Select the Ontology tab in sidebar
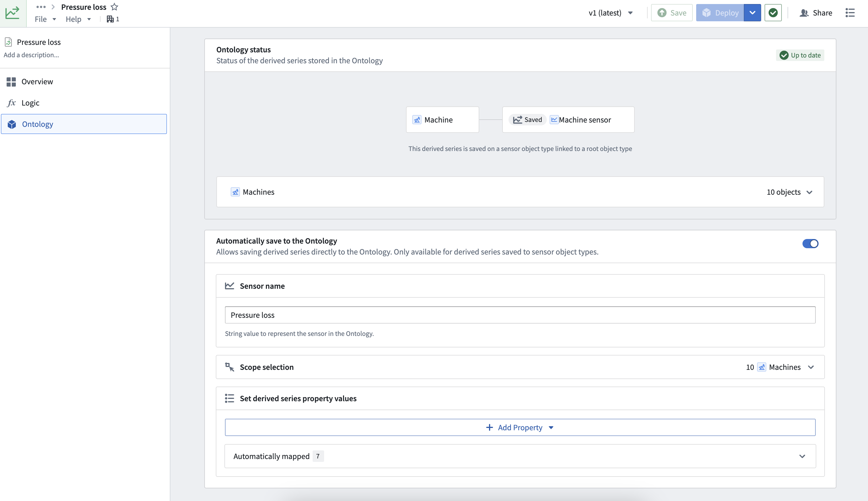The width and height of the screenshot is (868, 501). click(x=84, y=124)
